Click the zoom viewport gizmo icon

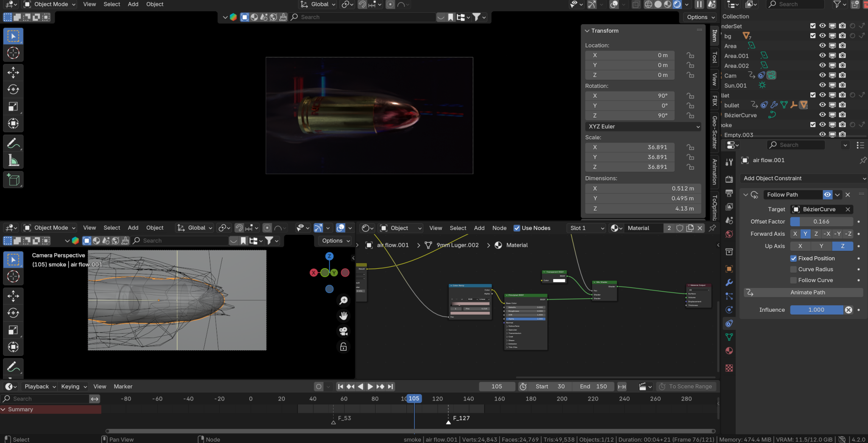point(343,300)
